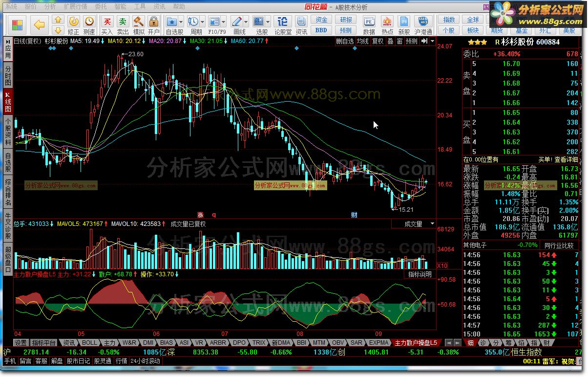Expand the 应用 sidebar toggle arrow
Image resolution: width=588 pixels, height=377 pixels.
[x=8, y=42]
